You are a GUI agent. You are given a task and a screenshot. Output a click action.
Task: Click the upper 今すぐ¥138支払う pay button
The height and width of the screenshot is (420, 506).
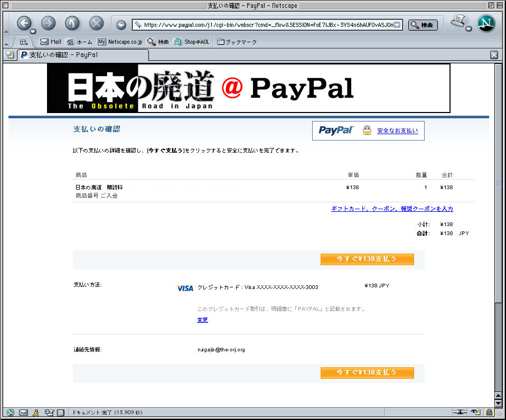pyautogui.click(x=367, y=259)
